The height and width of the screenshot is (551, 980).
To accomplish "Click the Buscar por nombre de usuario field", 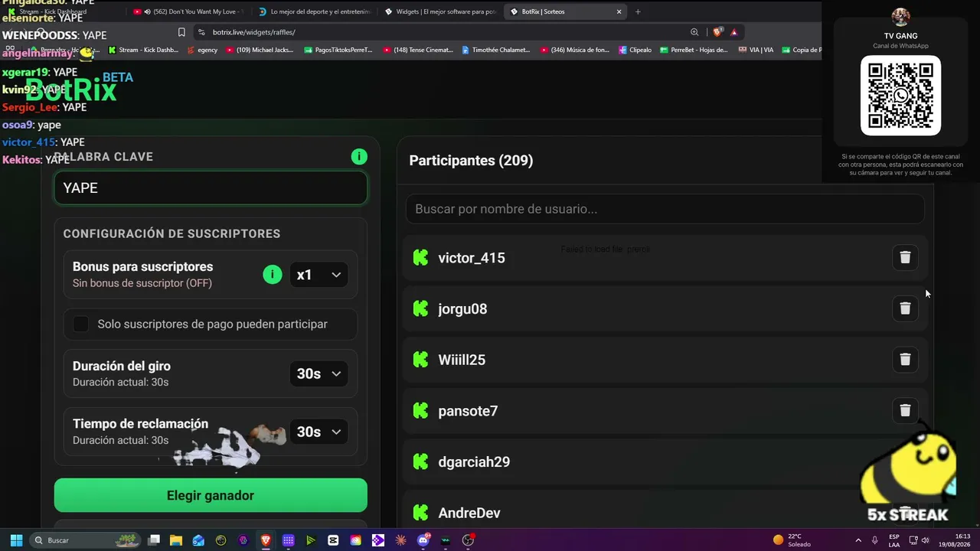I will point(665,209).
